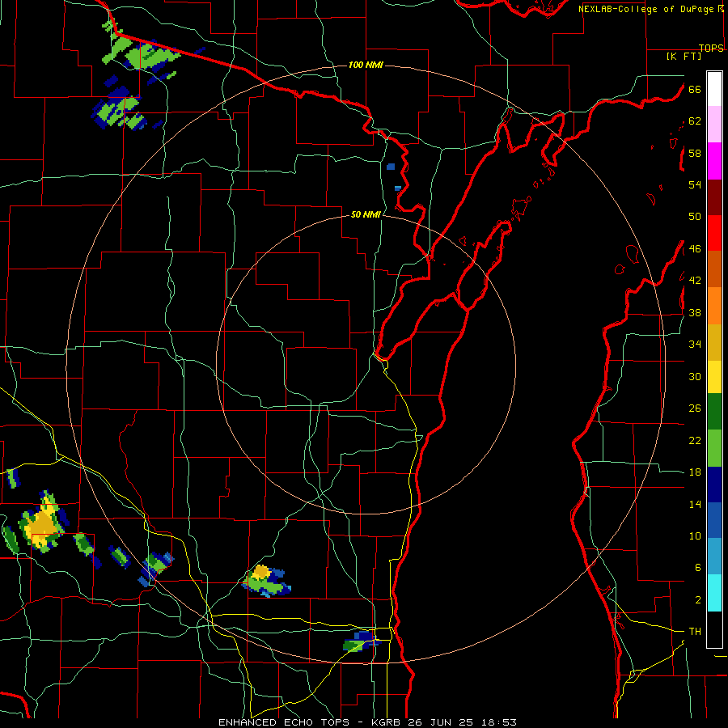Choose the light orange legend swatch
Viewport: 728px width, 728px height.
pyautogui.click(x=714, y=306)
